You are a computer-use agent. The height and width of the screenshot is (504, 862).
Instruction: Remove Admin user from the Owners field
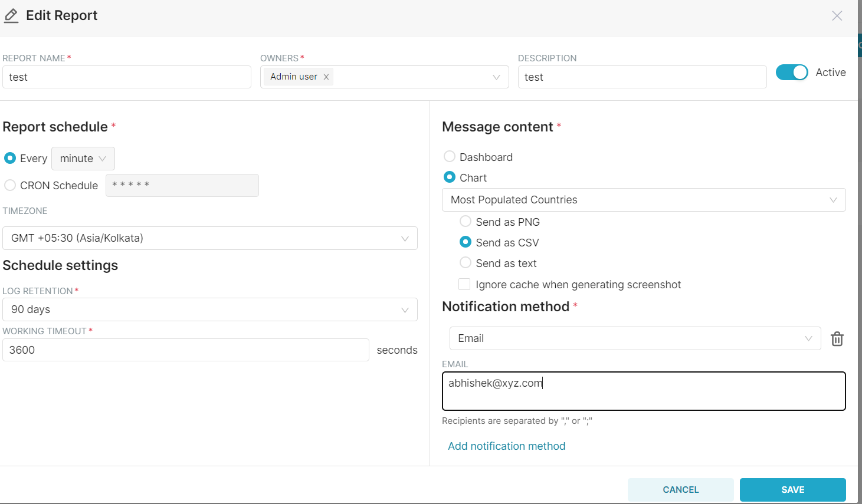click(x=326, y=77)
